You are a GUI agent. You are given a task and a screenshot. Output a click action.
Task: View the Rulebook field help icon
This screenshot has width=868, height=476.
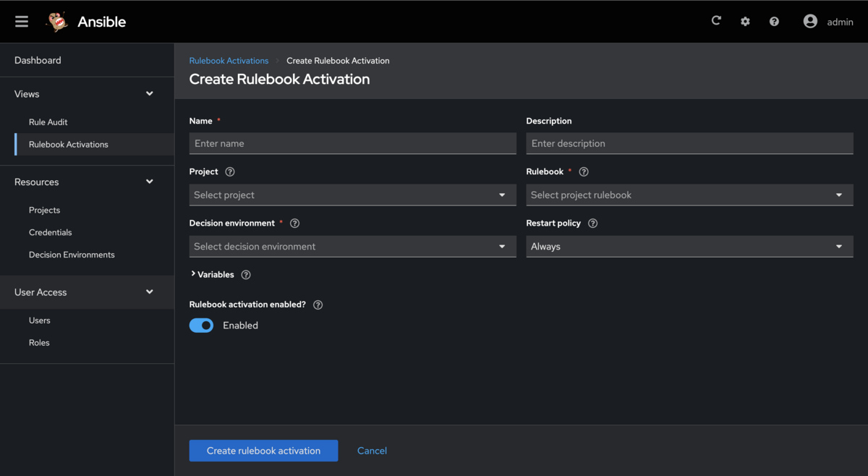584,171
